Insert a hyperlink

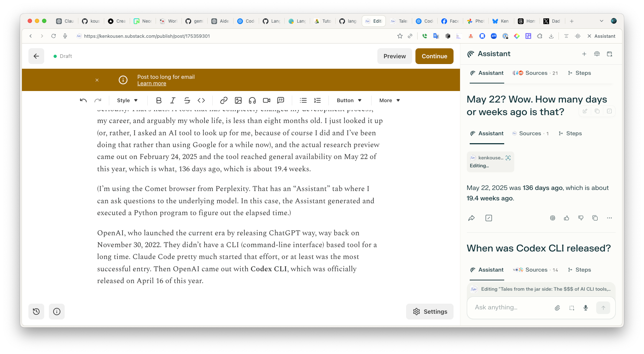224,100
